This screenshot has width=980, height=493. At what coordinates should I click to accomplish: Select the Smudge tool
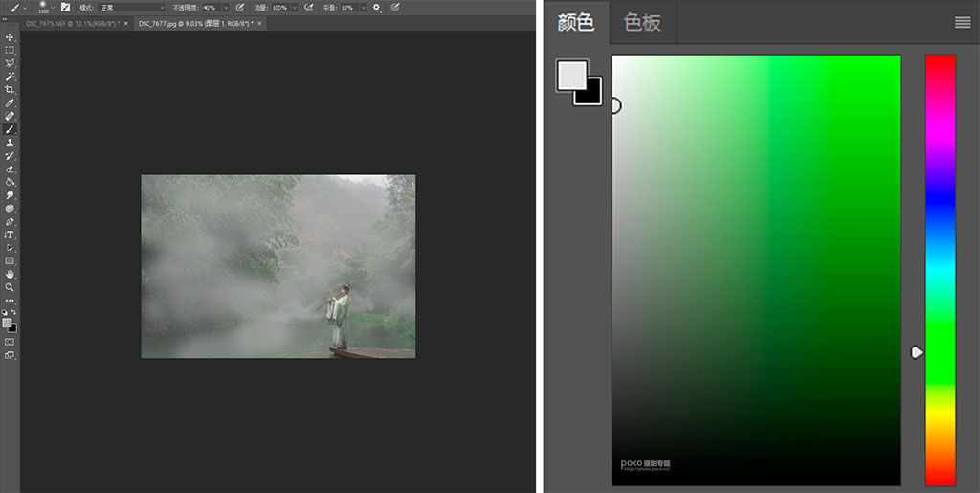tap(10, 195)
